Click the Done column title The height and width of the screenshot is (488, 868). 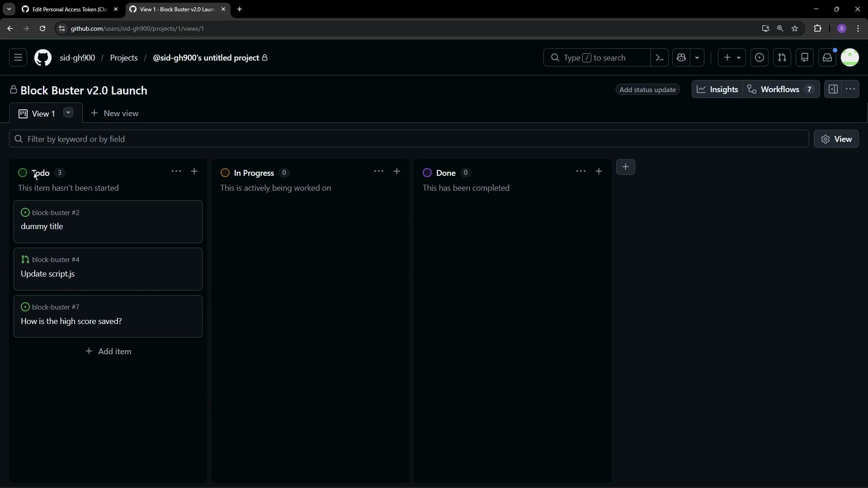446,173
